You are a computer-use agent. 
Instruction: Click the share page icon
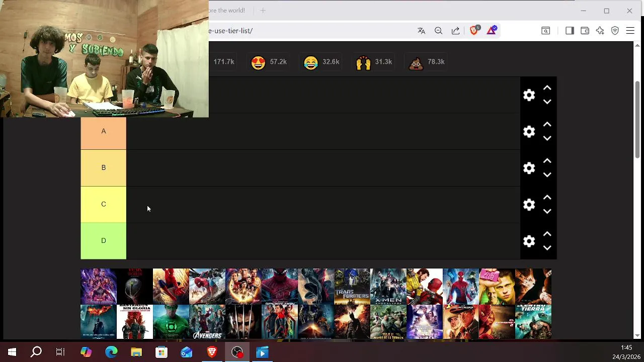pyautogui.click(x=455, y=31)
